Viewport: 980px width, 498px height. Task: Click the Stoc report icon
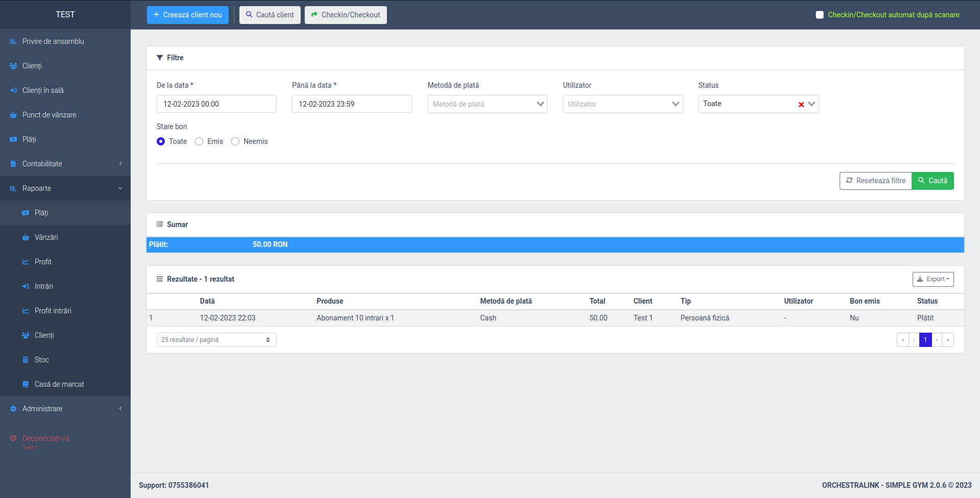(26, 360)
